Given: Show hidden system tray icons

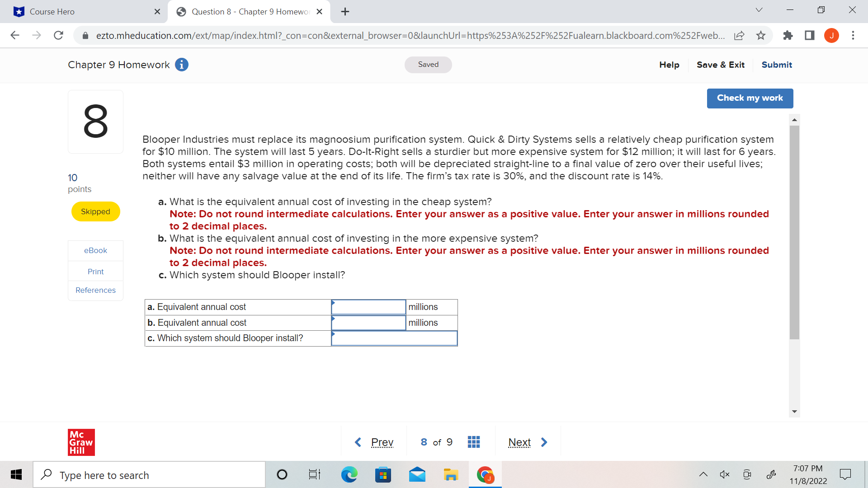Looking at the screenshot, I should click(x=703, y=474).
